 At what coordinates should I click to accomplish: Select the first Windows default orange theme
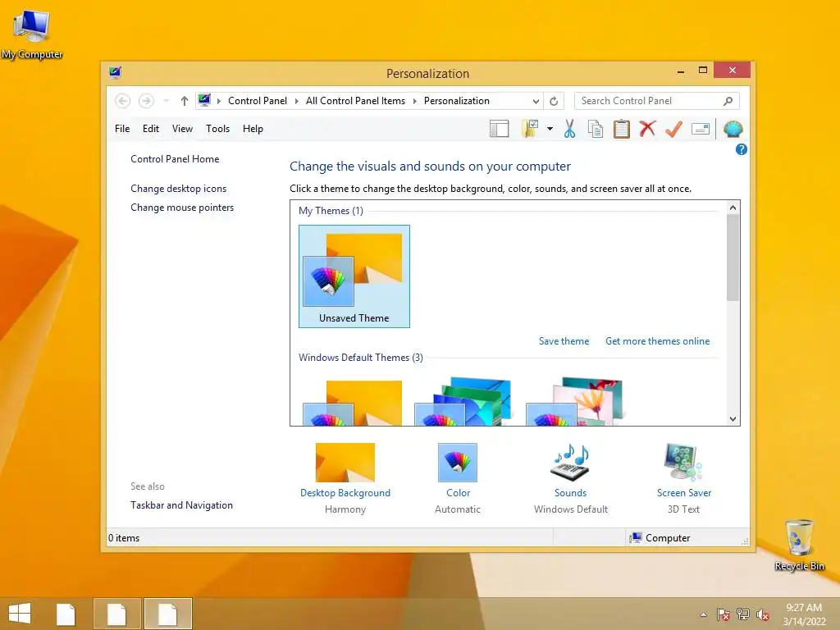353,402
